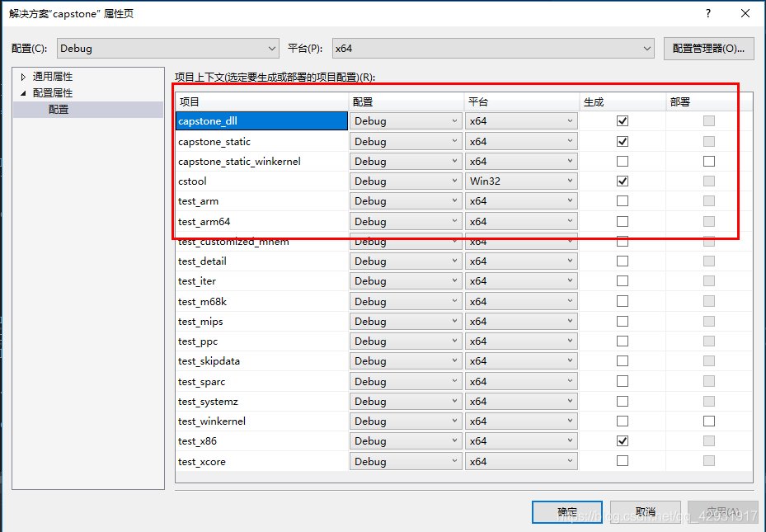Open 配置管理器(O) dialog
The height and width of the screenshot is (532, 766).
[707, 48]
